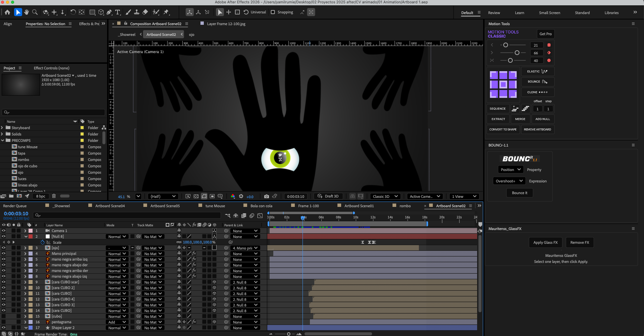Select the Roto Brush tool

tap(156, 12)
